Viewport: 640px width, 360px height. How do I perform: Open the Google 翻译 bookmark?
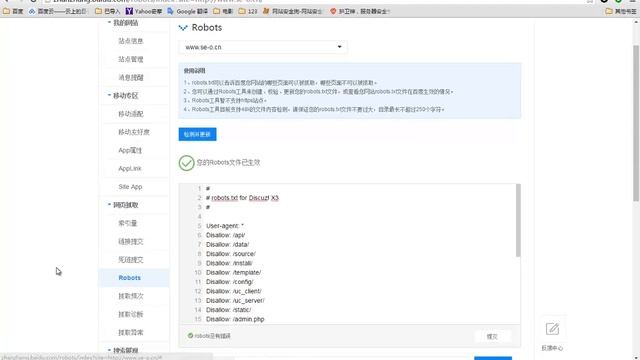point(187,11)
